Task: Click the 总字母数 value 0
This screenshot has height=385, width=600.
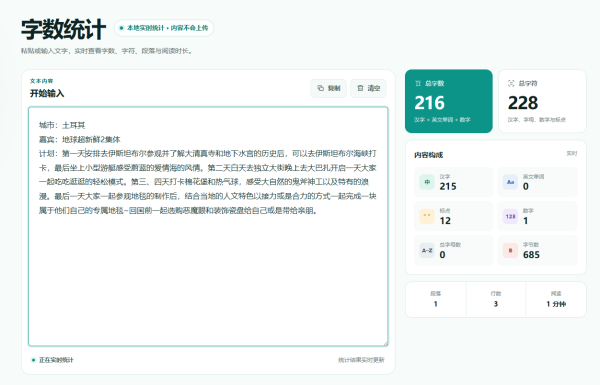Action: click(x=442, y=255)
